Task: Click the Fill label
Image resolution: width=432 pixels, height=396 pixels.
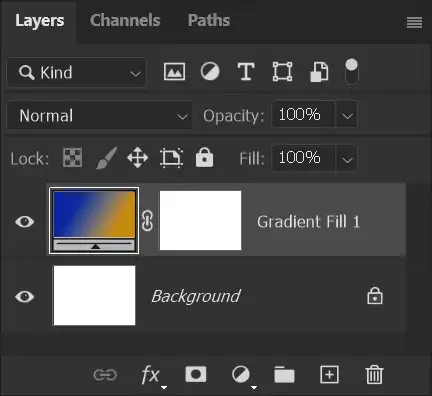Action: click(x=252, y=158)
